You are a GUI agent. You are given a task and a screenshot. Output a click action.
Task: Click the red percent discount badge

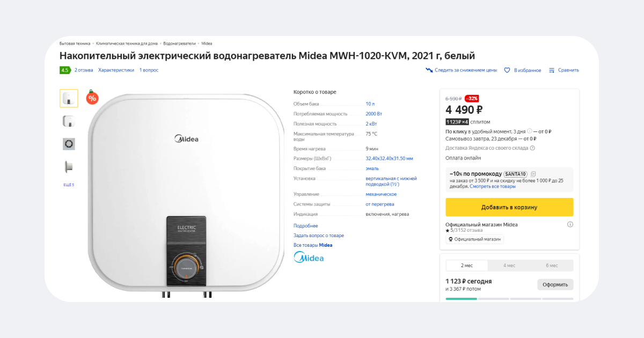coord(92,98)
